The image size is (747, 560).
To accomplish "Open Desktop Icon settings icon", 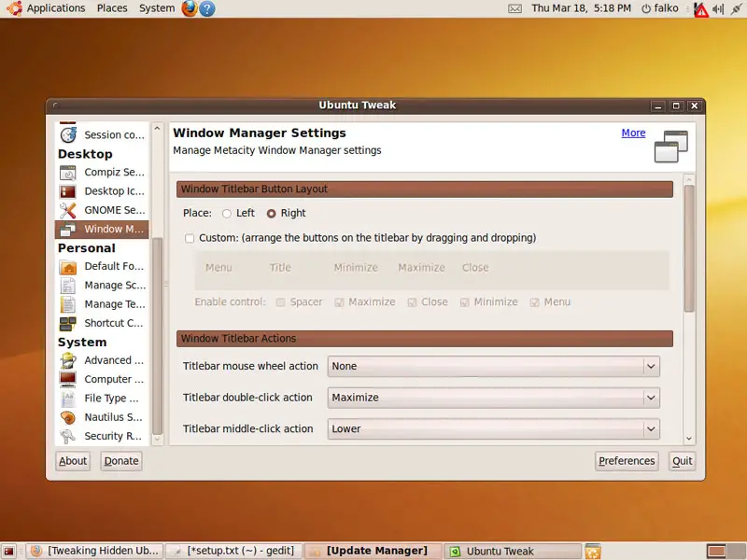I will pos(68,191).
